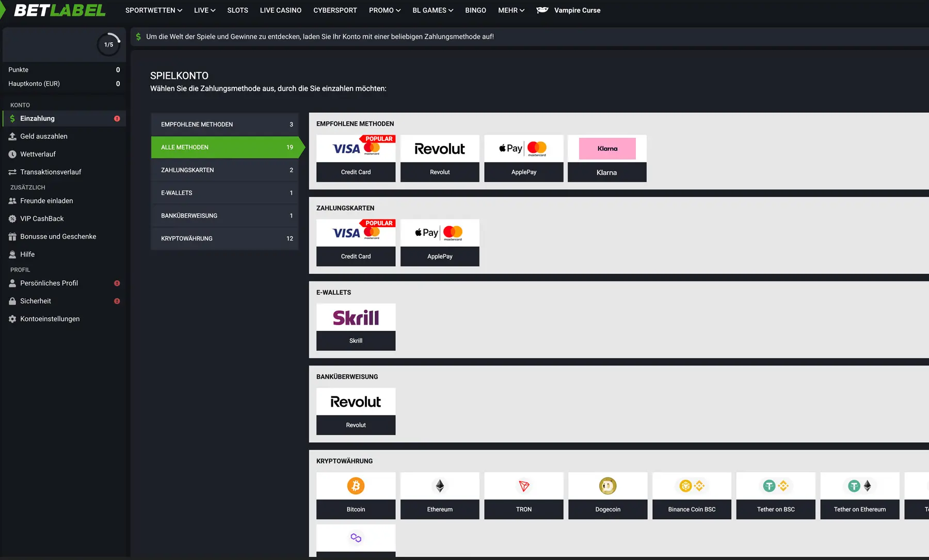The height and width of the screenshot is (560, 929).
Task: Go to Geld auszahlen page
Action: (44, 136)
